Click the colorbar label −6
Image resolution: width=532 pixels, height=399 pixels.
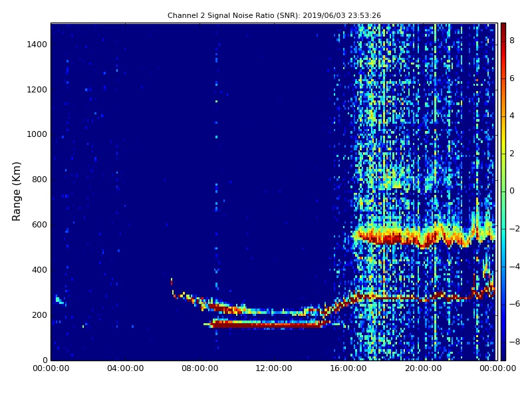pyautogui.click(x=515, y=304)
